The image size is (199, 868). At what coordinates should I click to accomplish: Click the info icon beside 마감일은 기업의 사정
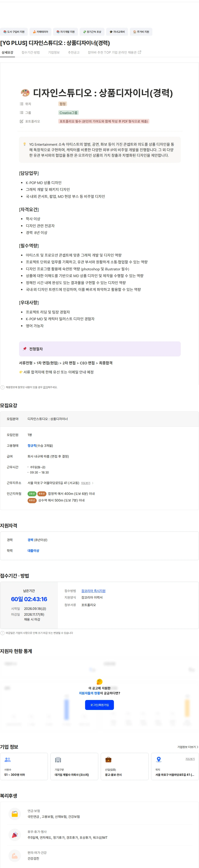(2, 633)
